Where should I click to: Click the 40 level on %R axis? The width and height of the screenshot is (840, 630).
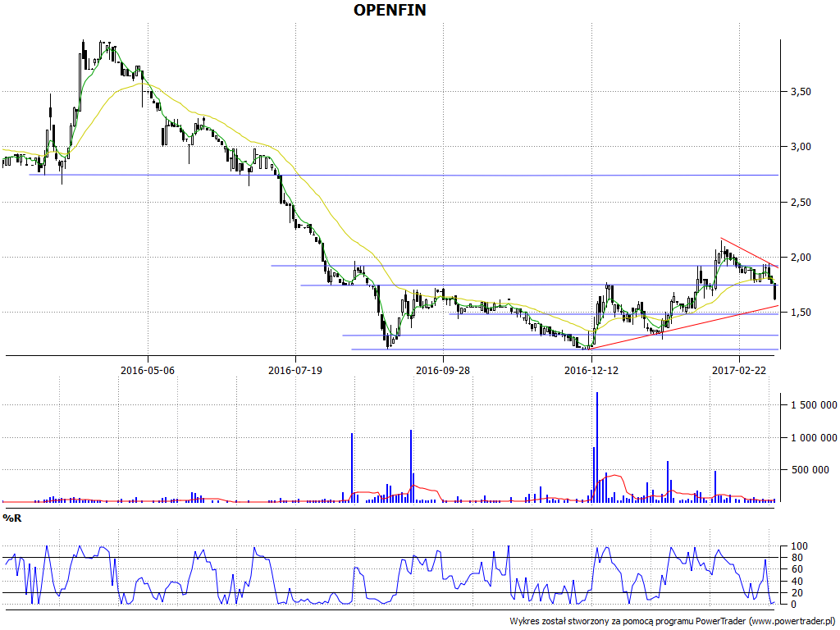797,582
